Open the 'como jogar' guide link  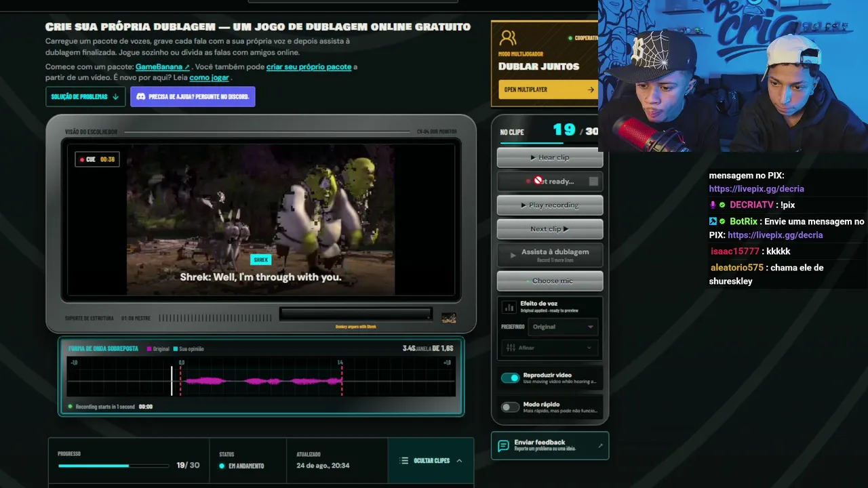click(209, 77)
